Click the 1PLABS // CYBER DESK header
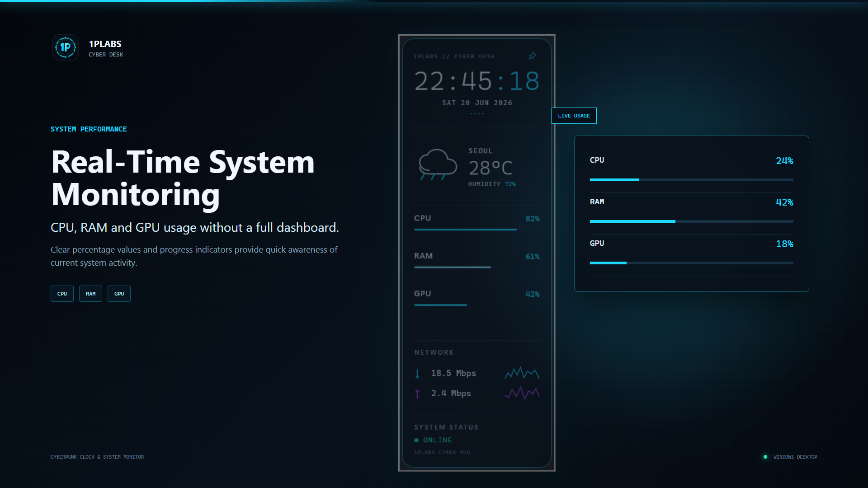 pyautogui.click(x=454, y=56)
